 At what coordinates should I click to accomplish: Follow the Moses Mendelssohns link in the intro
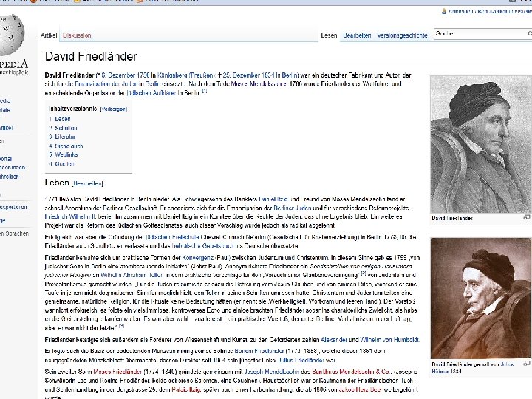259,83
